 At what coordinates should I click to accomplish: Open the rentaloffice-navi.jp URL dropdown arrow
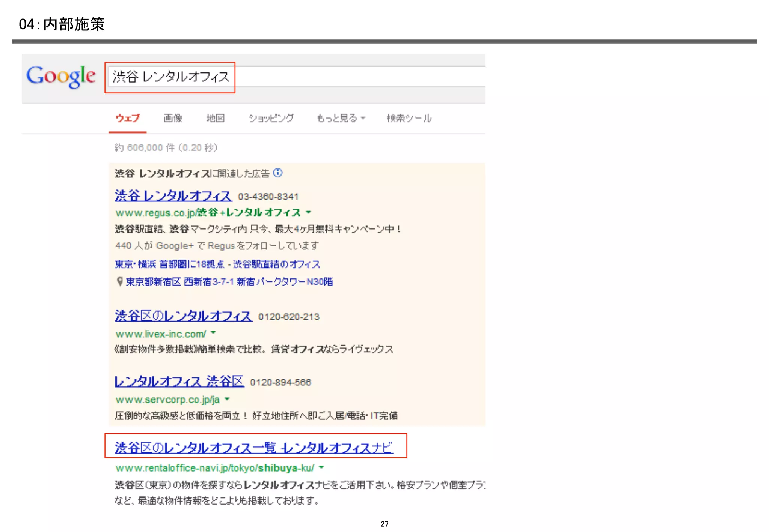click(321, 467)
